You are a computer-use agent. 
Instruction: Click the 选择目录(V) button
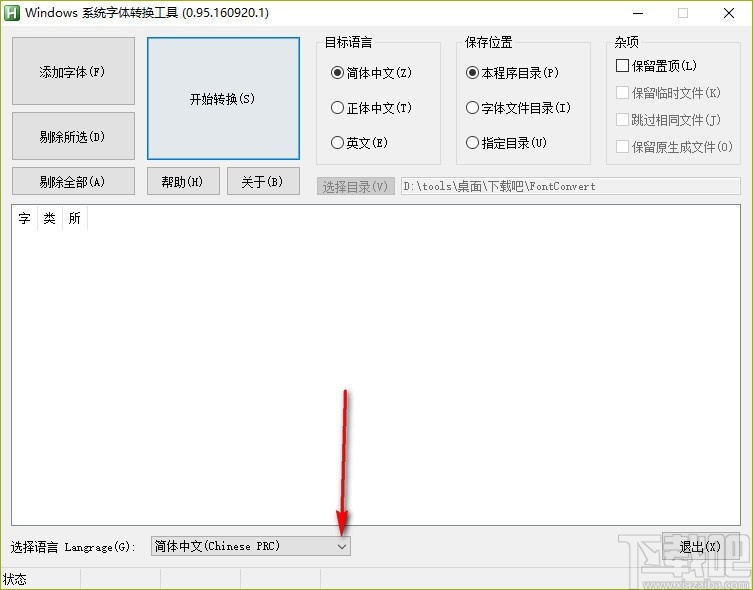[x=355, y=186]
